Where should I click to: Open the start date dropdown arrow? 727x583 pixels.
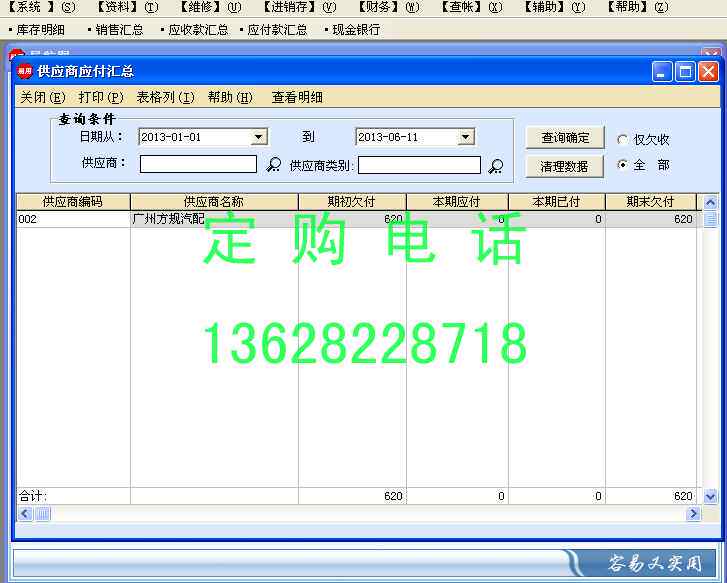coord(259,137)
